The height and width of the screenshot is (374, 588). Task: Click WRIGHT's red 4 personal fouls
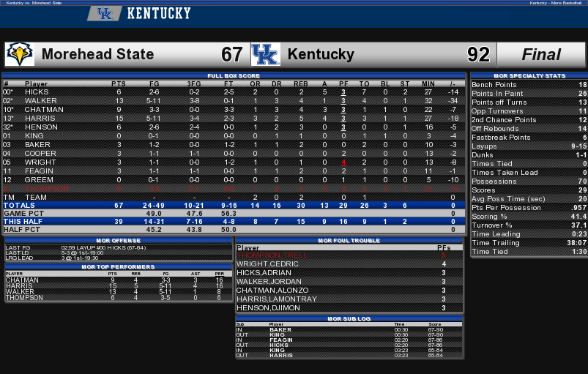[343, 162]
